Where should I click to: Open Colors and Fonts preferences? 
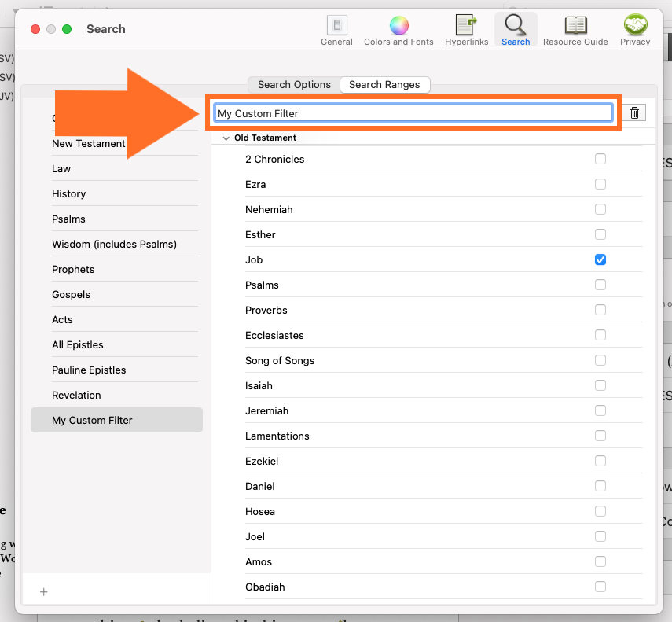point(398,30)
